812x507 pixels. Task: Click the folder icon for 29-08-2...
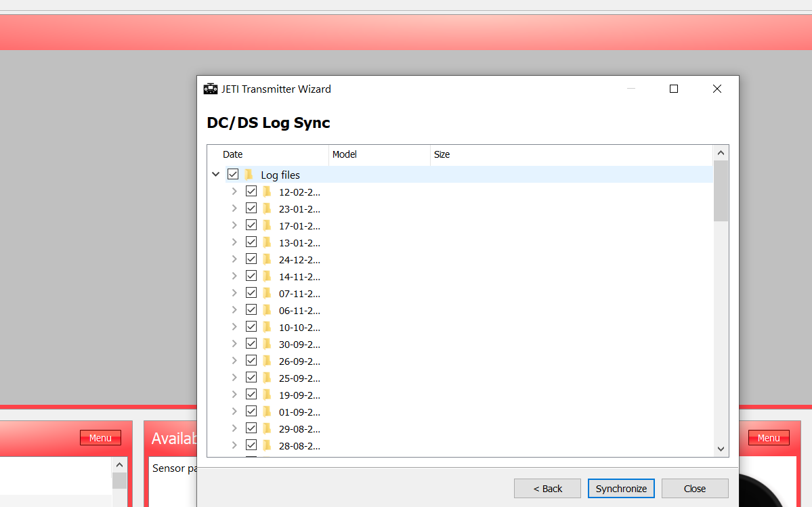coord(268,428)
